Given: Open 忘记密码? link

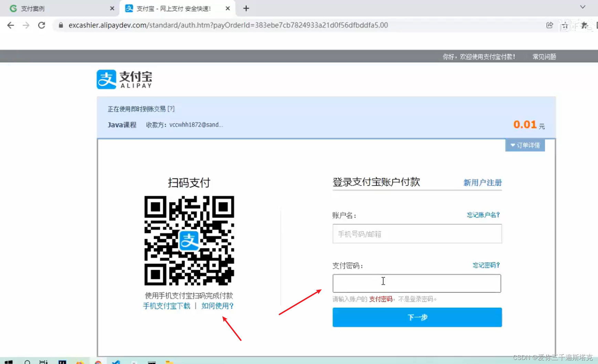Looking at the screenshot, I should point(486,265).
